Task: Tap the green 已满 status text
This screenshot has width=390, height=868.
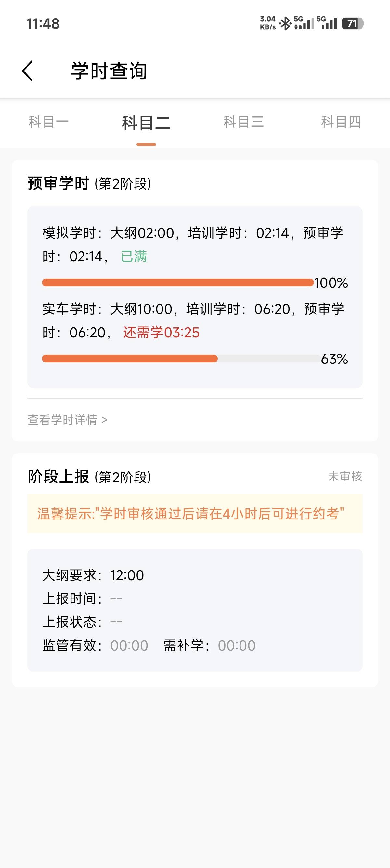Action: 134,256
